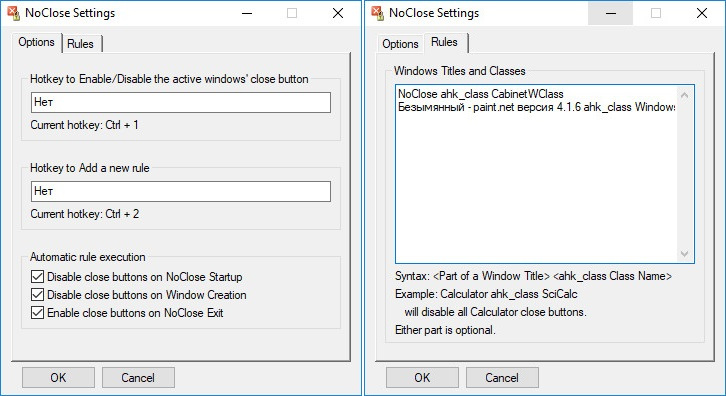This screenshot has height=396, width=726.
Task: Click NoClose app icon in right window title
Action: tap(377, 13)
